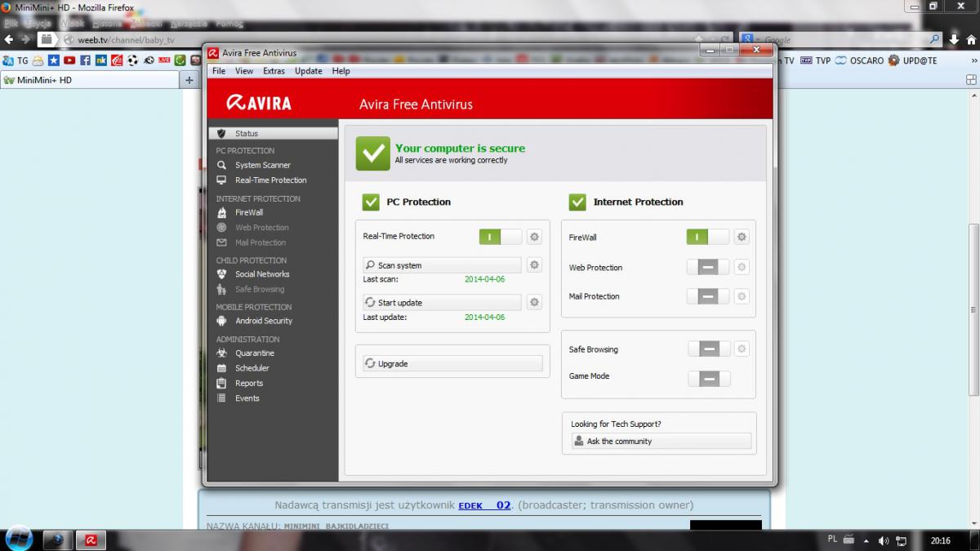
Task: Open Mail Protection settings gear
Action: [742, 296]
